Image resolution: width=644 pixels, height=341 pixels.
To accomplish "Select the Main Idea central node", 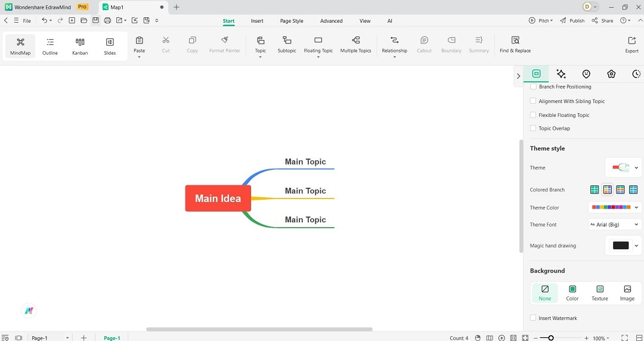I will [218, 199].
